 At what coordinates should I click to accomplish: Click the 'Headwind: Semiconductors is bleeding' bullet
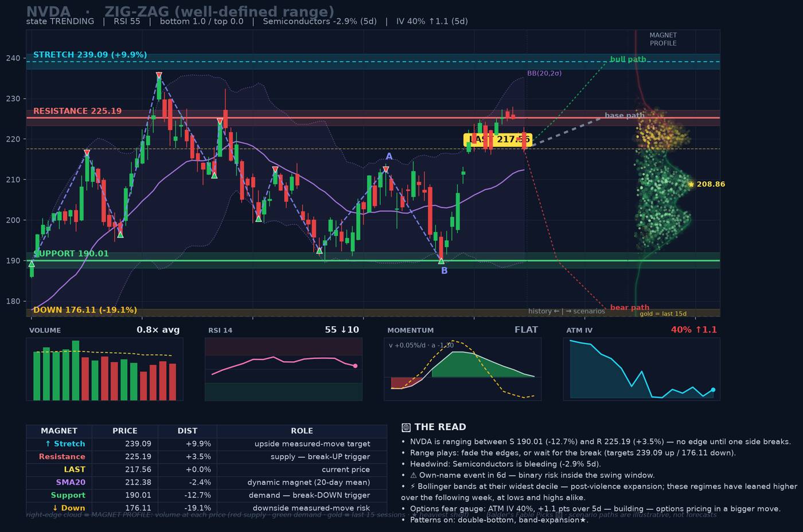click(x=501, y=464)
